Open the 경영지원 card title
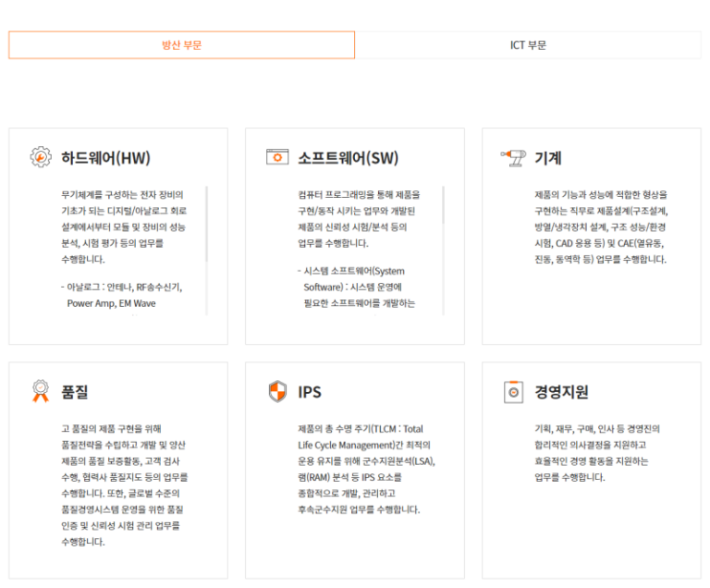Image resolution: width=710 pixels, height=588 pixels. tap(562, 392)
